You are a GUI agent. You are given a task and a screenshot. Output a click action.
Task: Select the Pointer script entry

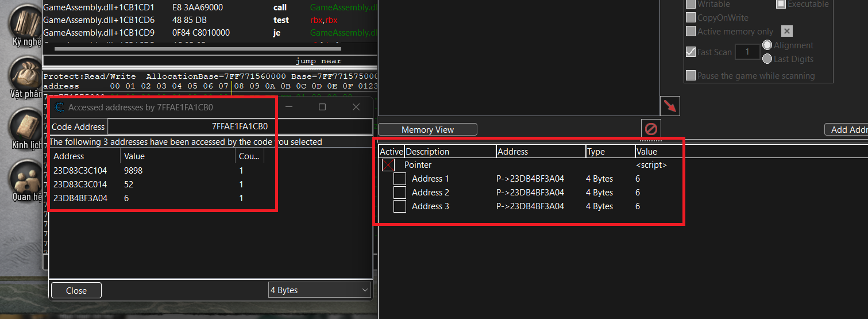pyautogui.click(x=418, y=165)
